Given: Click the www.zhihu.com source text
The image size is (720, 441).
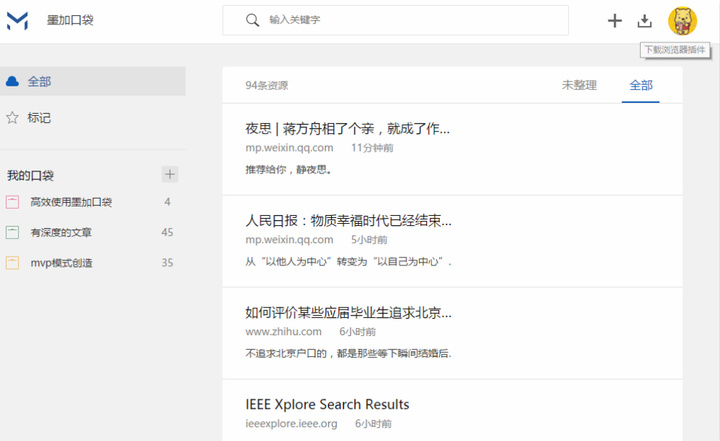Looking at the screenshot, I should tap(283, 332).
